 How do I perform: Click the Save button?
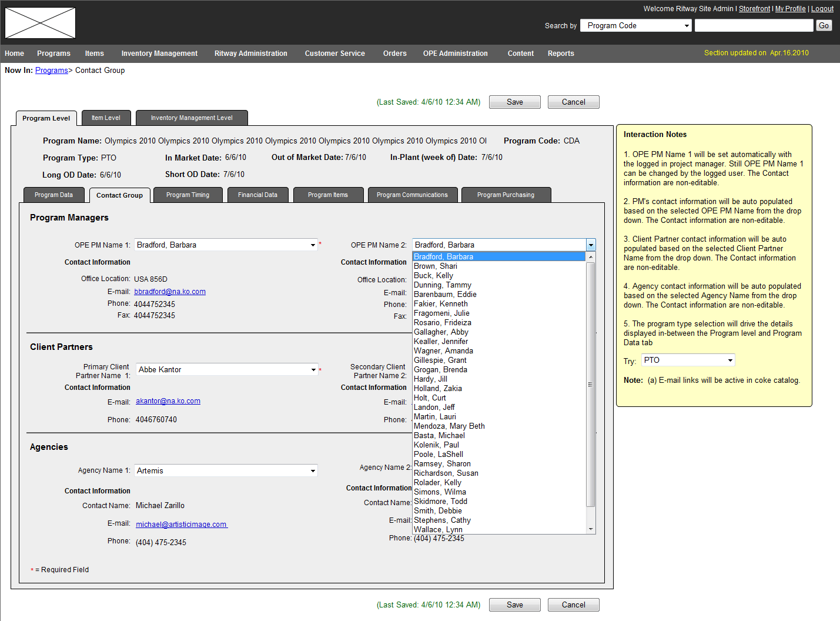click(x=514, y=102)
